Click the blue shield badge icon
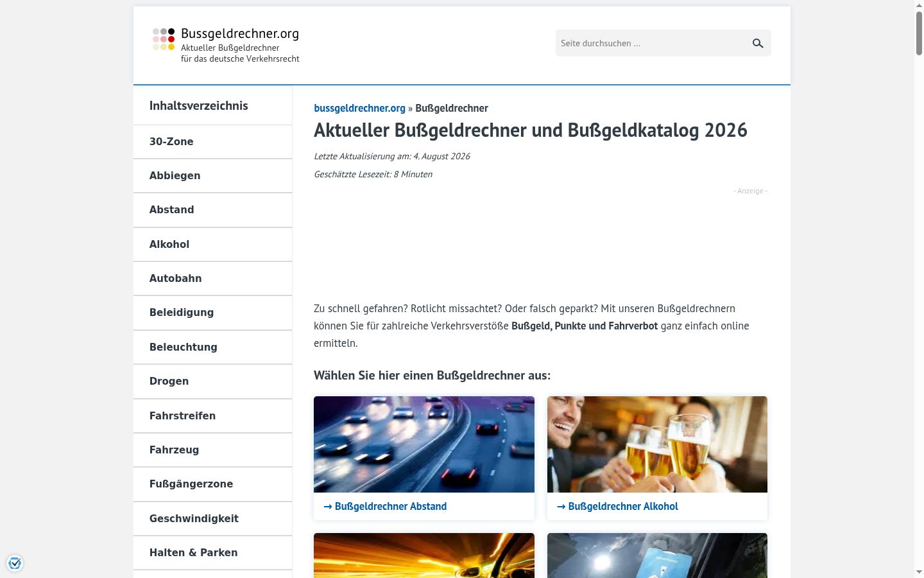 point(15,563)
